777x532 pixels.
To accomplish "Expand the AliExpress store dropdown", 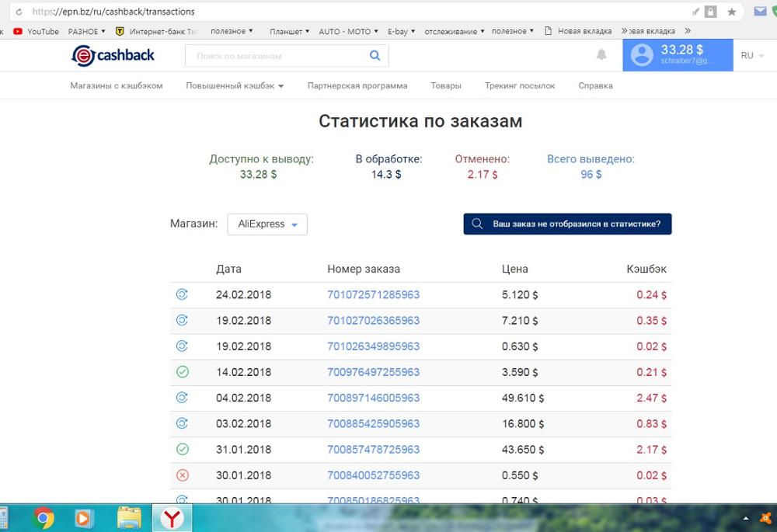I will tap(267, 224).
